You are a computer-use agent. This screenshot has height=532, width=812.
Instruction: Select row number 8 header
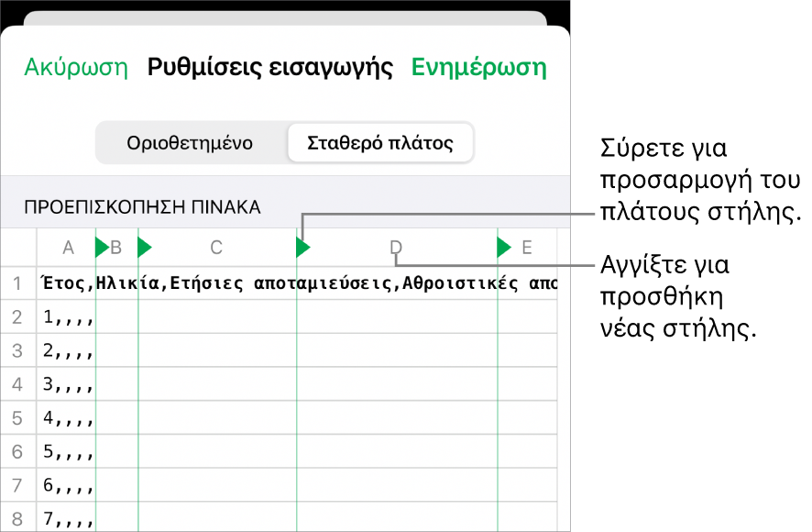click(17, 518)
